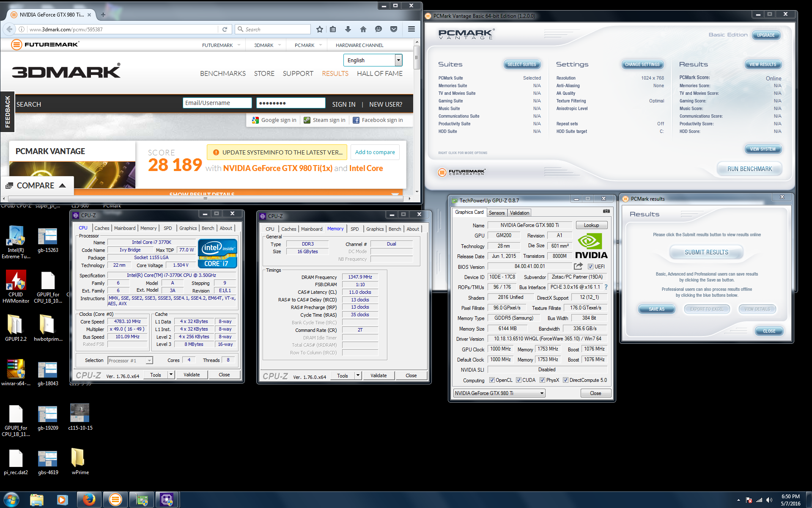This screenshot has height=508, width=812.
Task: Click SELECT SUITES in PCMark Vantage
Action: [521, 64]
